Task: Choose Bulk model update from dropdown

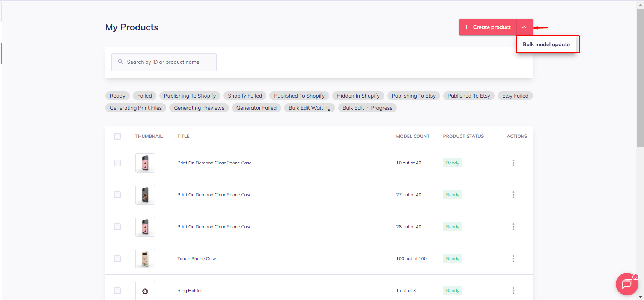Action: point(546,44)
